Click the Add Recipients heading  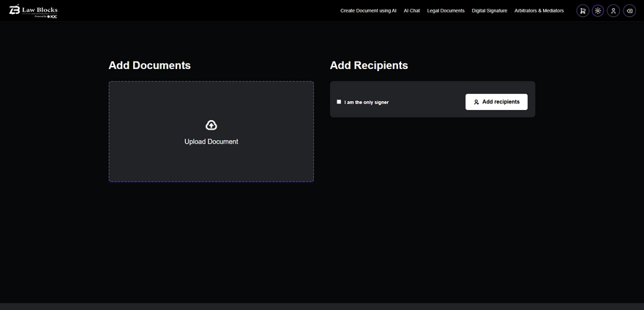(369, 65)
